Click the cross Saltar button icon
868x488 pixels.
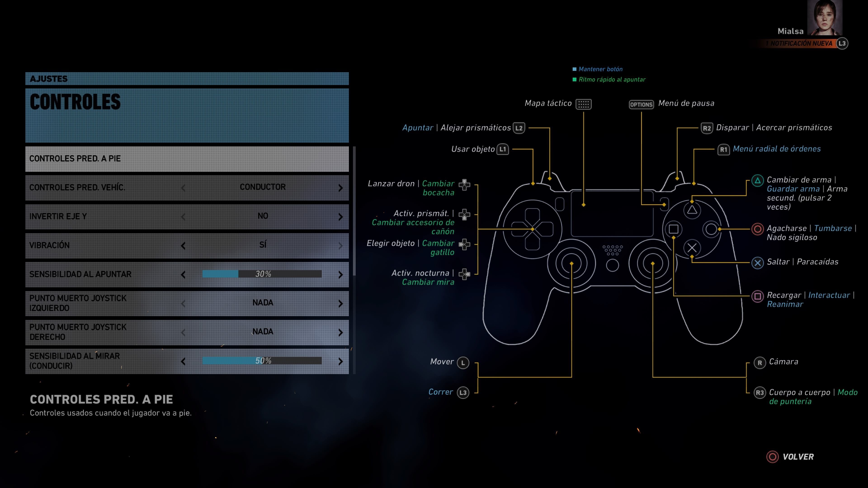[x=757, y=262]
